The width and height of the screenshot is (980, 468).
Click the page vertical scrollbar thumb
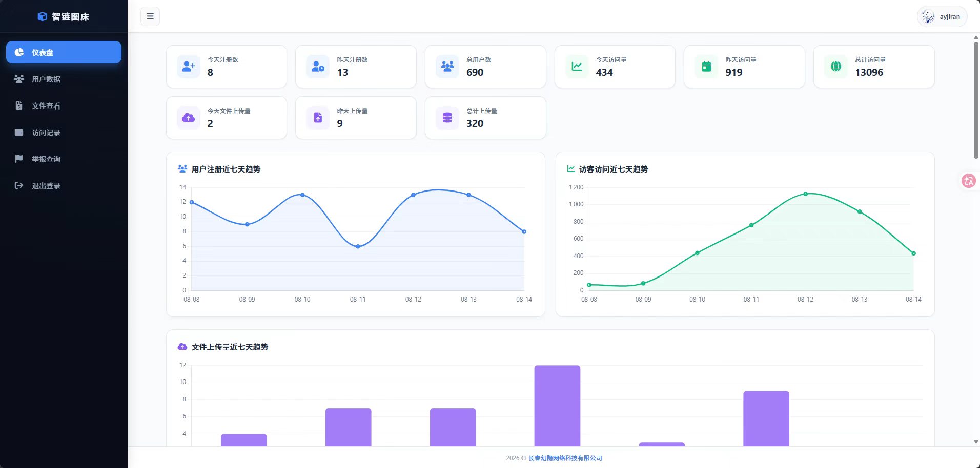point(976,100)
